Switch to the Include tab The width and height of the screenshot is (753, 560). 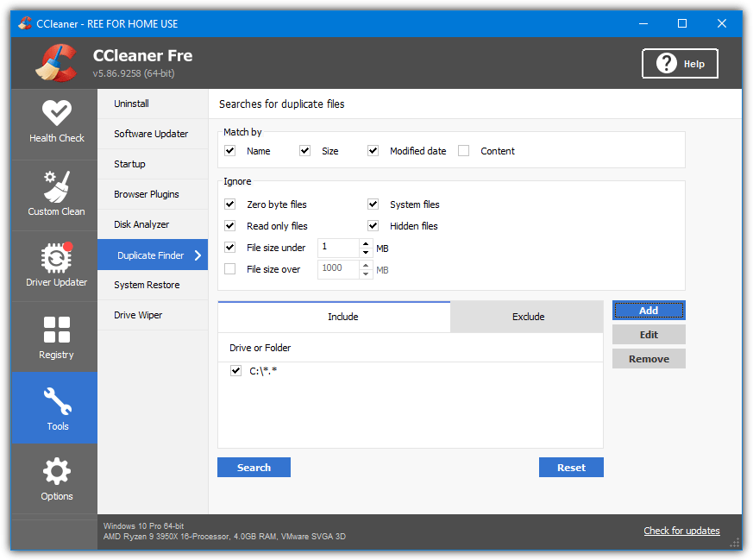coord(335,317)
